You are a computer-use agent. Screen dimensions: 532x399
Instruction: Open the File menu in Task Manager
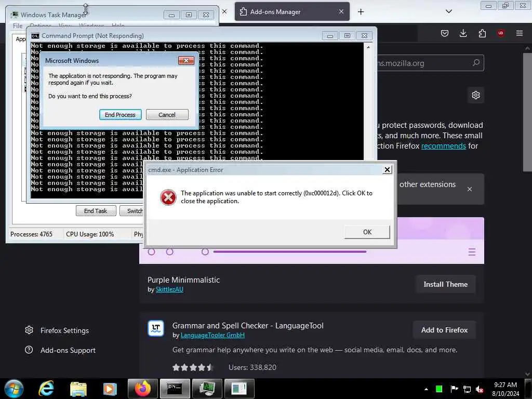[18, 26]
